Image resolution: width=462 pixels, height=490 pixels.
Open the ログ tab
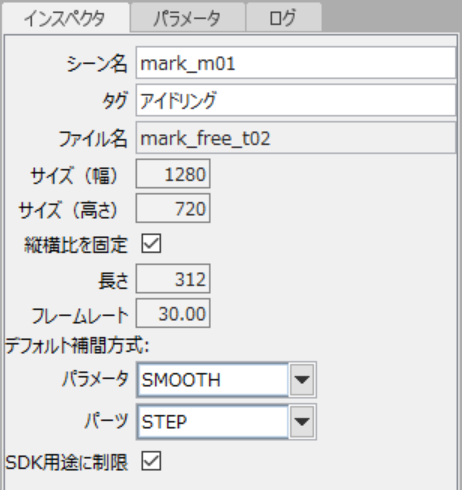point(284,17)
